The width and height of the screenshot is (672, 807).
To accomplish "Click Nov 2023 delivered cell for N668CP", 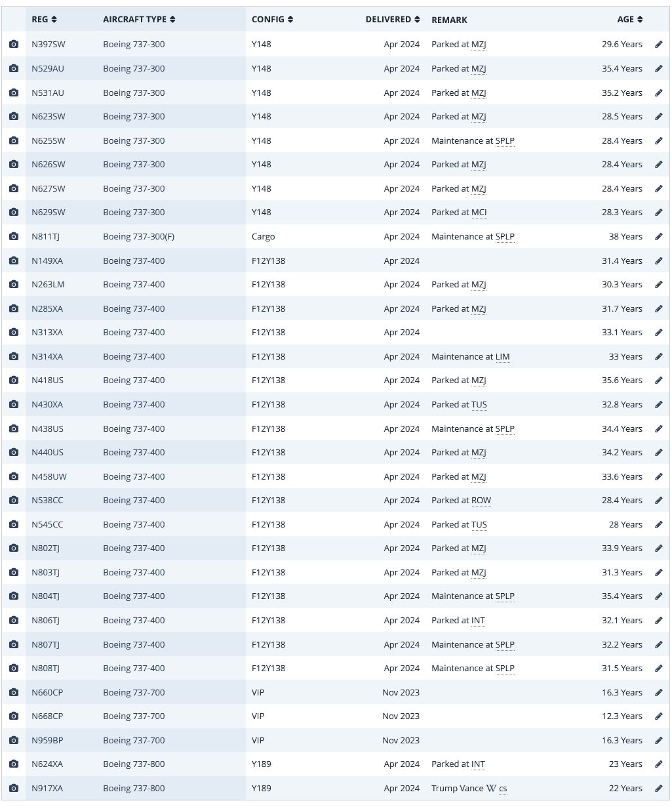I will tap(401, 716).
